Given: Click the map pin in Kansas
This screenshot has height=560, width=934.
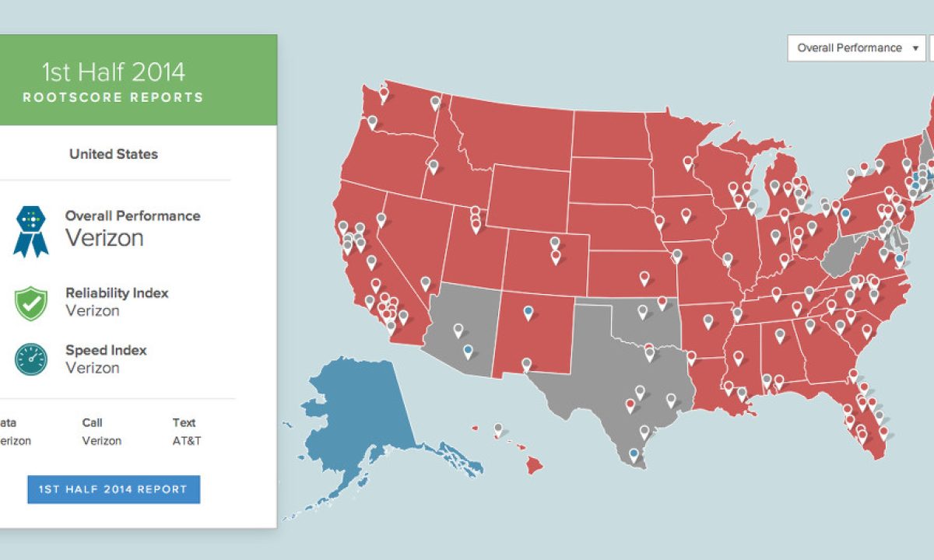Looking at the screenshot, I should tap(644, 277).
